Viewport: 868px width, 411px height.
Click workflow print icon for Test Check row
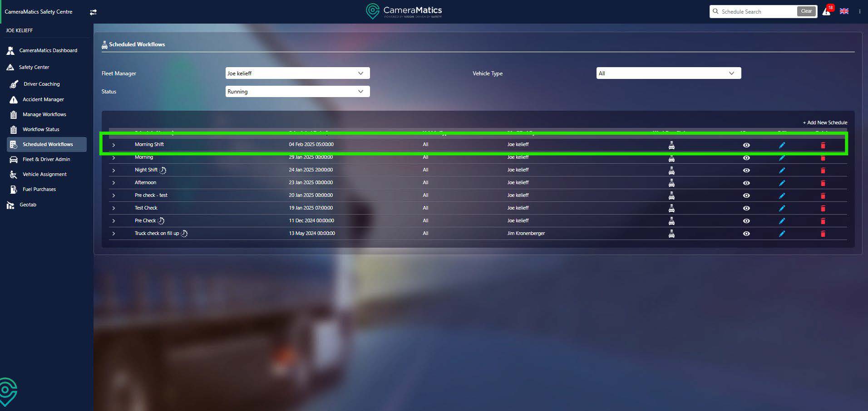[x=671, y=209]
